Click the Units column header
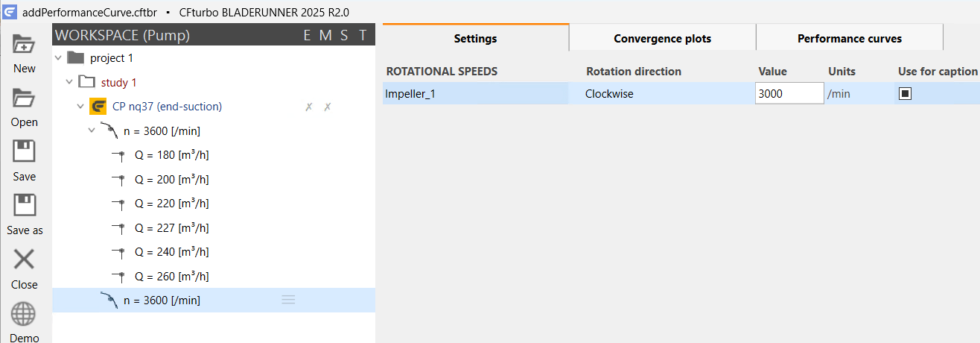 (841, 72)
